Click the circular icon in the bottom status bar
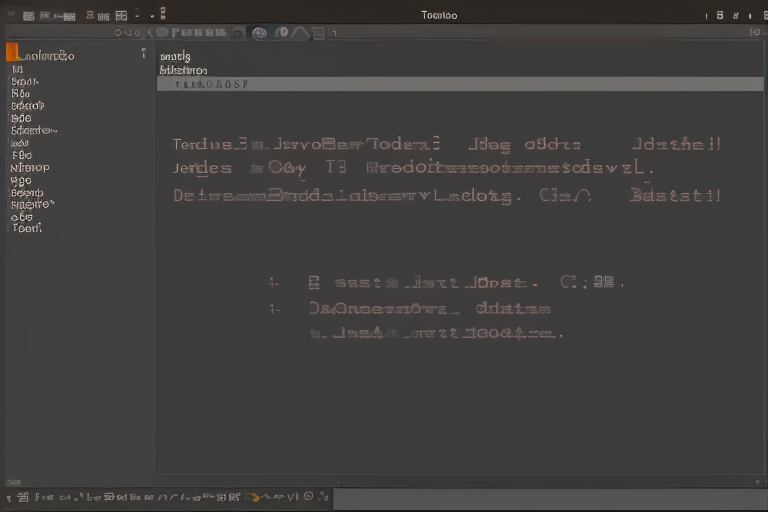 [x=308, y=496]
